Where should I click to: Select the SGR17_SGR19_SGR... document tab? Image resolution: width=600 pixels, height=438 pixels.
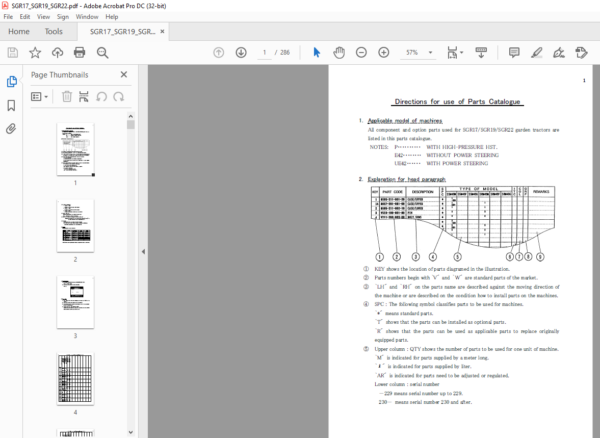coord(122,32)
